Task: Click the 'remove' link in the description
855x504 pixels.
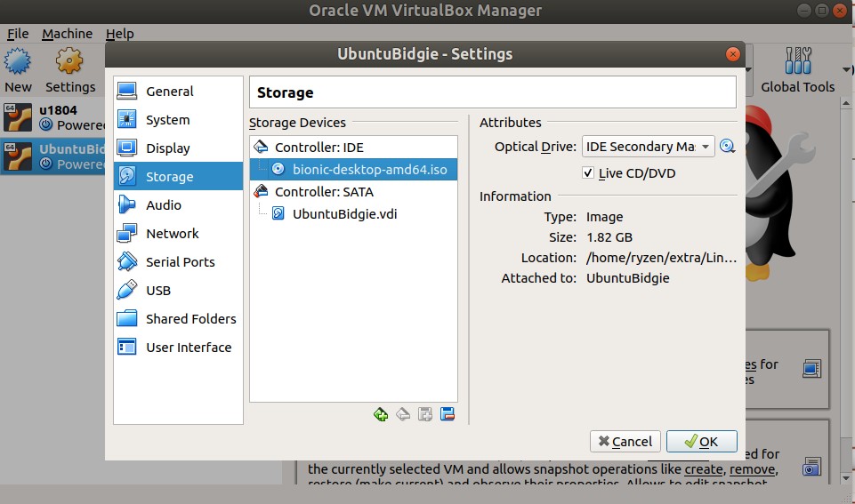Action: 753,469
